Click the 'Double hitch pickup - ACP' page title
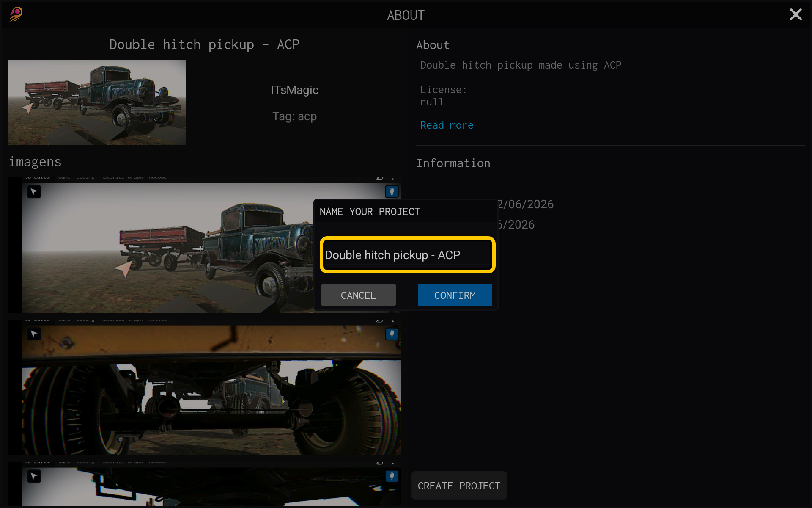812x508 pixels. click(204, 44)
